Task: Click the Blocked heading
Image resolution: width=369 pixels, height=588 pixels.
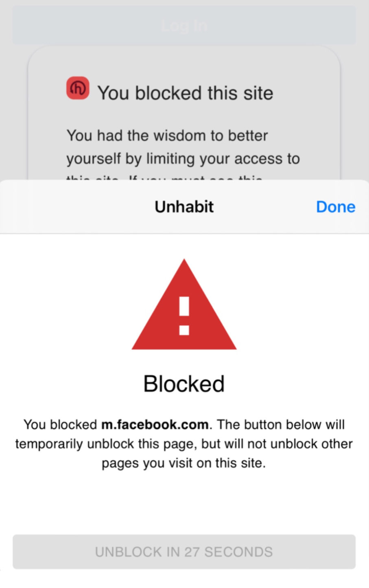Action: coord(184,384)
